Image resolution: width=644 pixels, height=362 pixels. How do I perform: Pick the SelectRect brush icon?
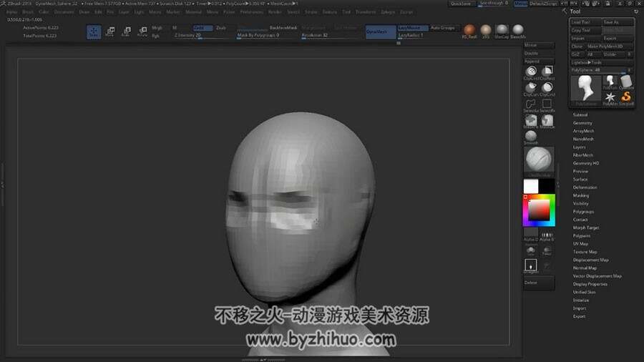pos(547,104)
